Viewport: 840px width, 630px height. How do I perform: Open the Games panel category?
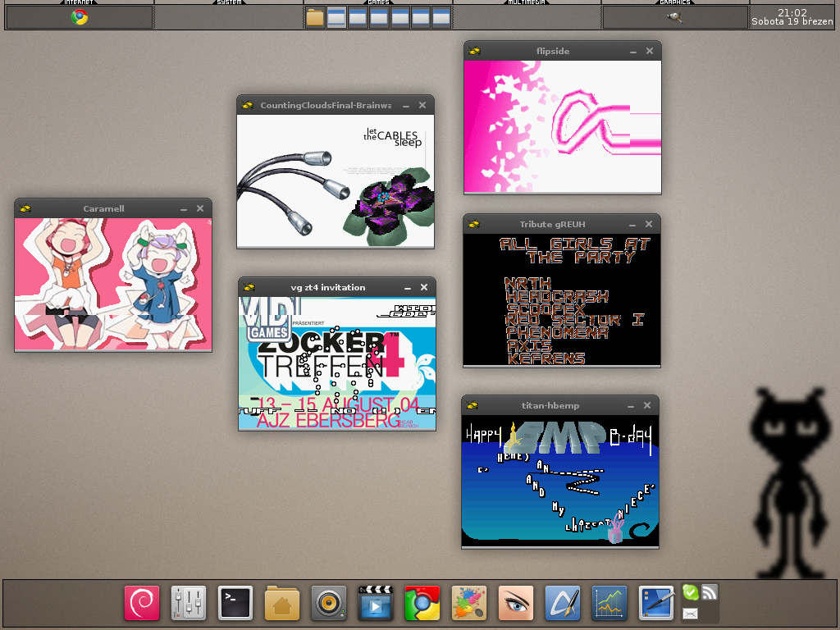378,2
